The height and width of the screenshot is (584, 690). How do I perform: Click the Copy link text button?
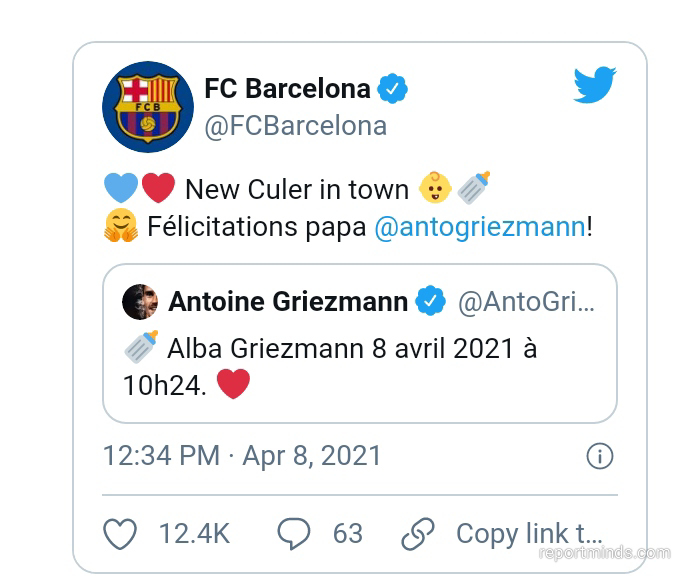(x=529, y=534)
